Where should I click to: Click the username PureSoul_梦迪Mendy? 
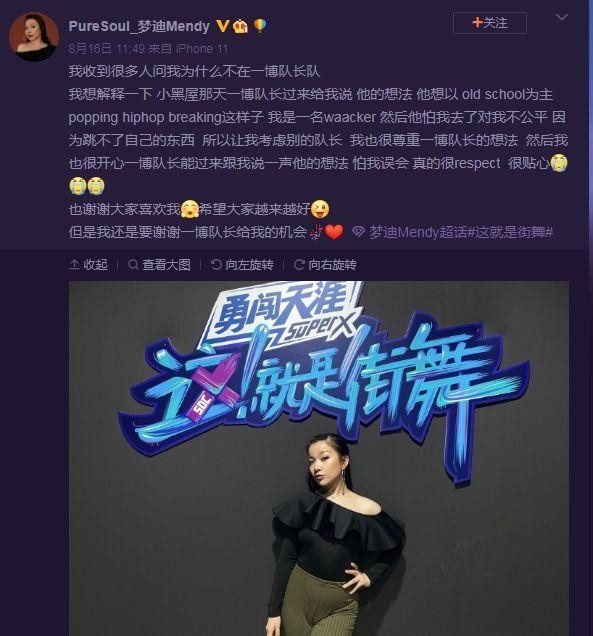pos(139,26)
